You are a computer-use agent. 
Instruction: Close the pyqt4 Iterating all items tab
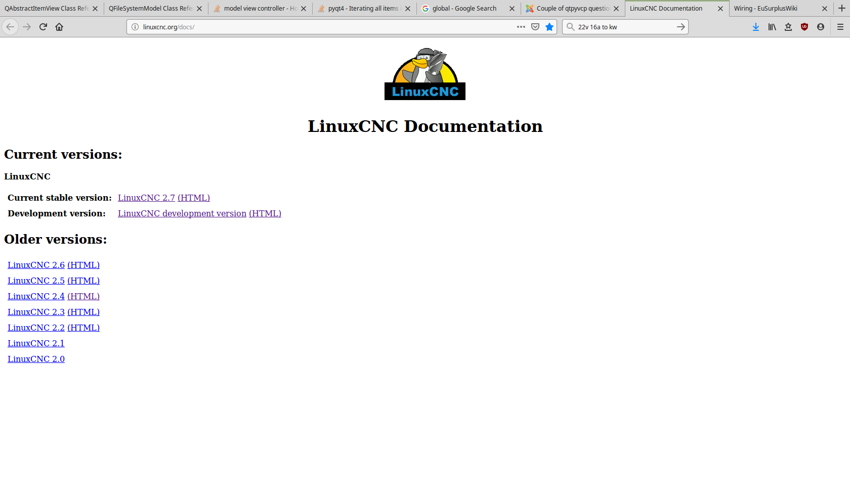408,9
